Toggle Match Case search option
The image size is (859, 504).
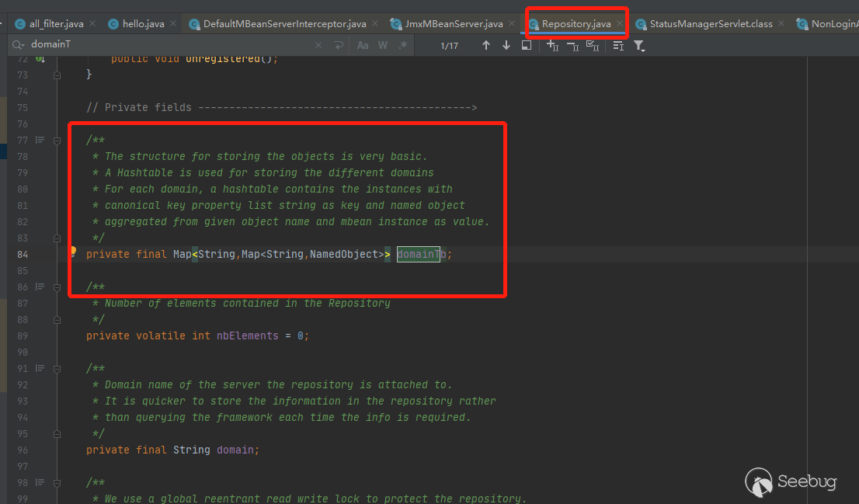tap(363, 46)
